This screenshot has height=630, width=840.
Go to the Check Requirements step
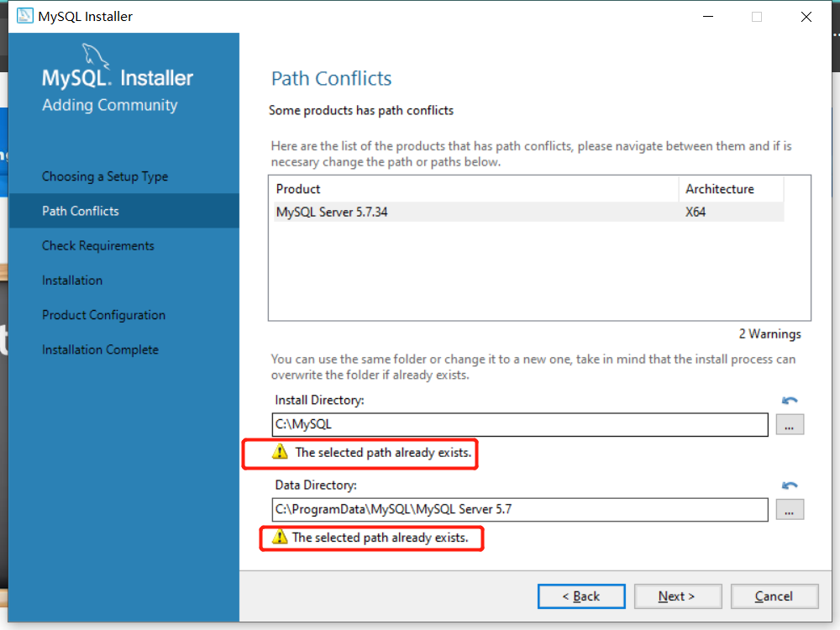[x=98, y=245]
